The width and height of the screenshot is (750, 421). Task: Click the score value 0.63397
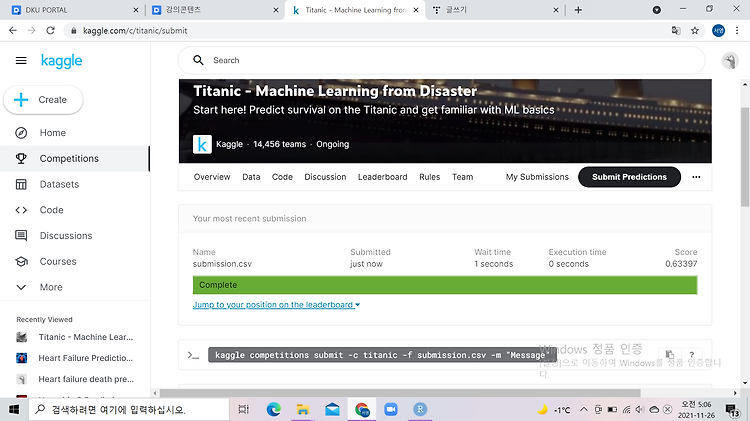pyautogui.click(x=681, y=264)
